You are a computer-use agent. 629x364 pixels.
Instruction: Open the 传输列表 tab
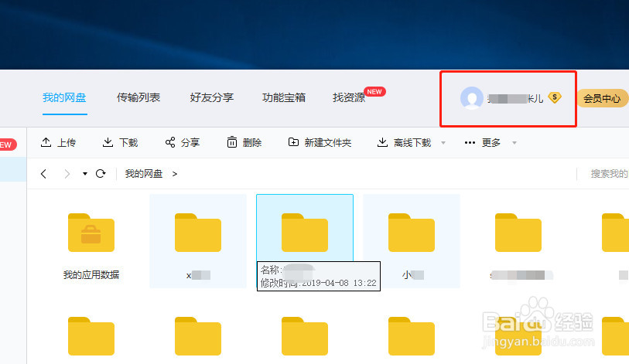point(138,97)
